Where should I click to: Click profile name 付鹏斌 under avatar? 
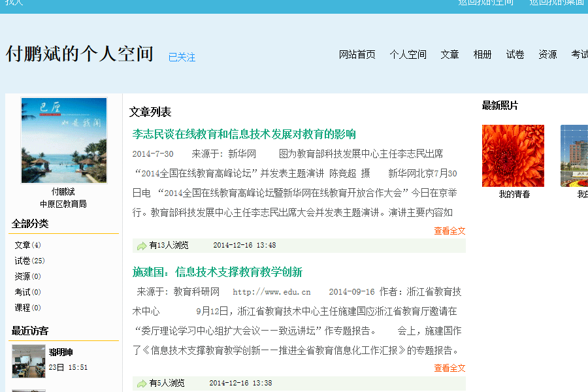tap(63, 192)
